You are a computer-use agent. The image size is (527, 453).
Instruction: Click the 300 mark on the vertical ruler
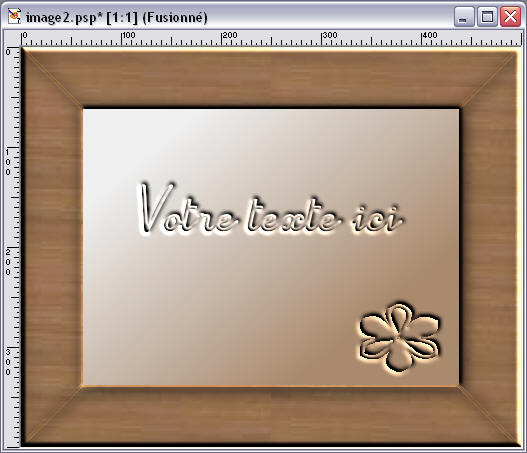[8, 362]
